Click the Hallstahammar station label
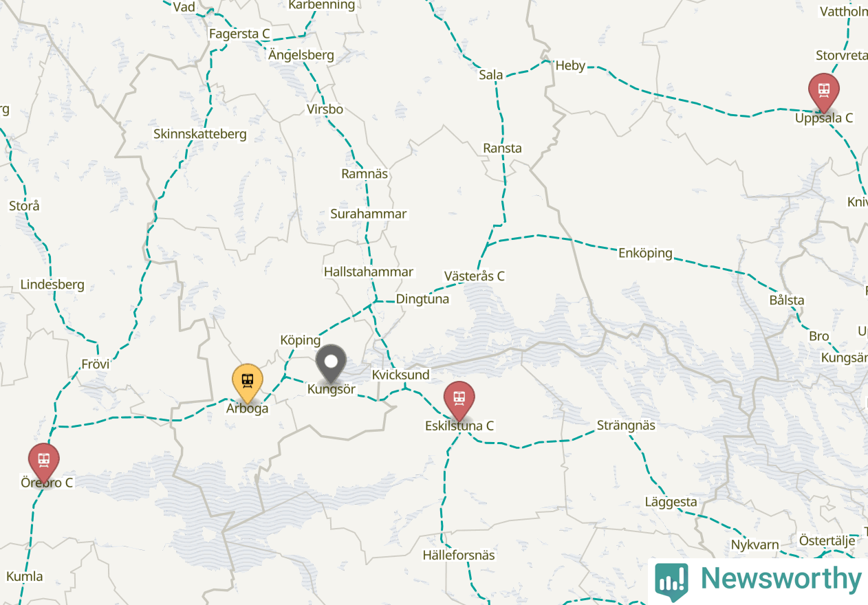 369,272
